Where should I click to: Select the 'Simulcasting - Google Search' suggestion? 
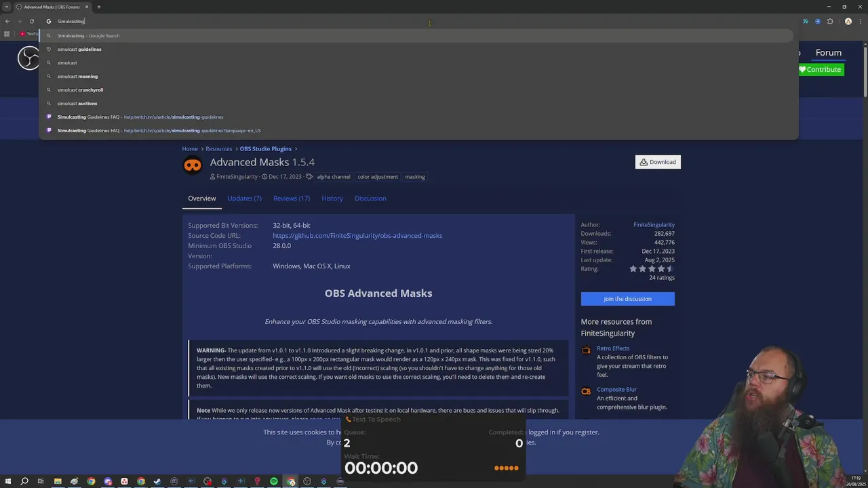(x=418, y=35)
